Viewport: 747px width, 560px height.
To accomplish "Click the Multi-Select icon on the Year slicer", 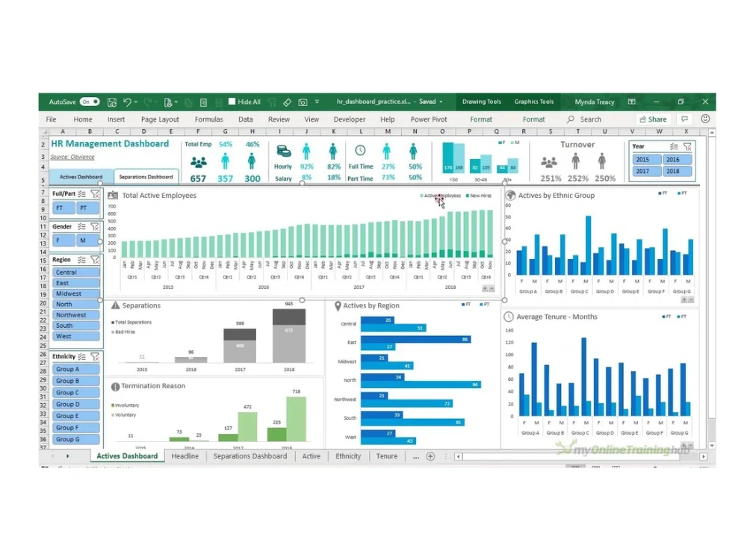I will point(674,146).
